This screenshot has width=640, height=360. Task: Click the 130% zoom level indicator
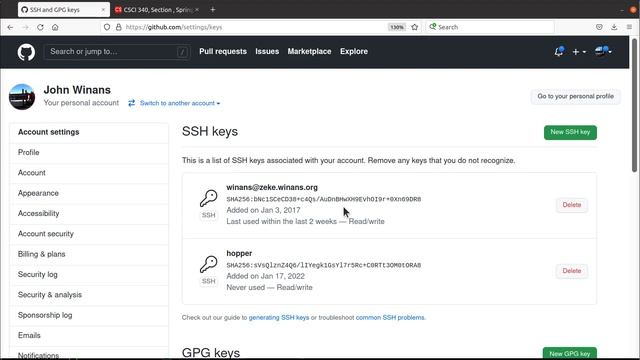(x=396, y=27)
